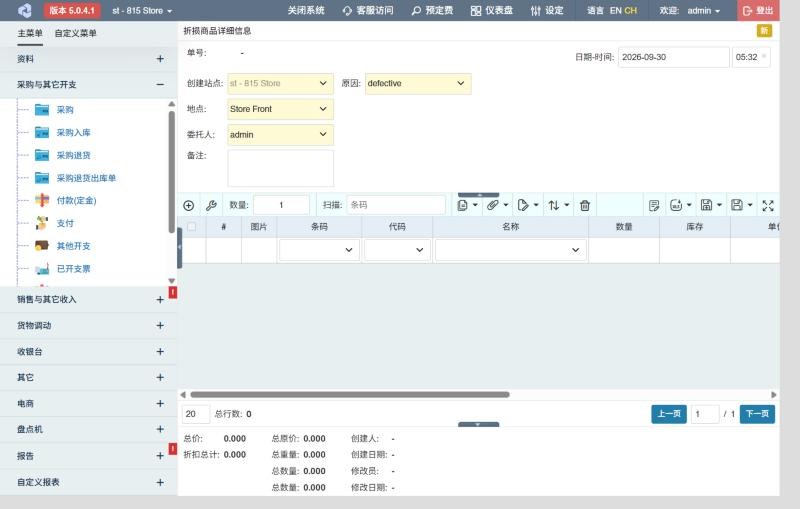The height and width of the screenshot is (509, 800).
Task: Open 采购 folder item
Action: pos(65,110)
